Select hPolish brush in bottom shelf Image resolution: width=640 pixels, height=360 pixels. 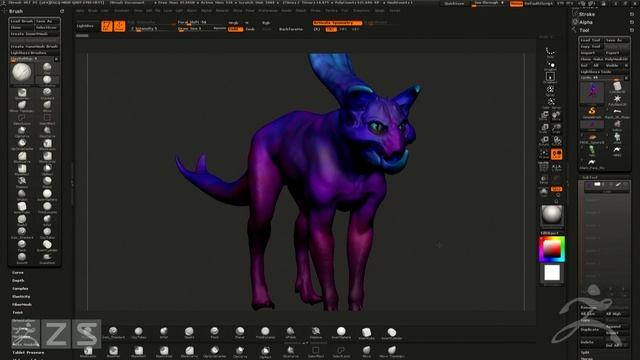point(290,333)
